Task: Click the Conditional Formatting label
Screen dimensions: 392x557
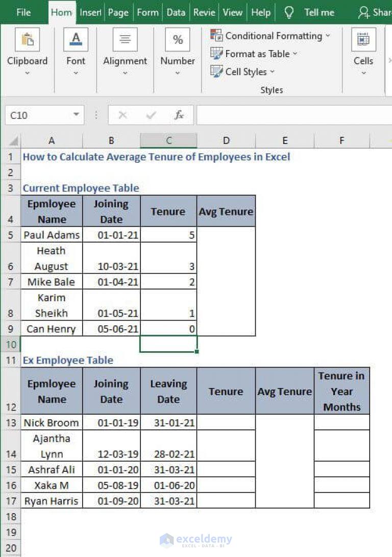Action: coord(274,36)
